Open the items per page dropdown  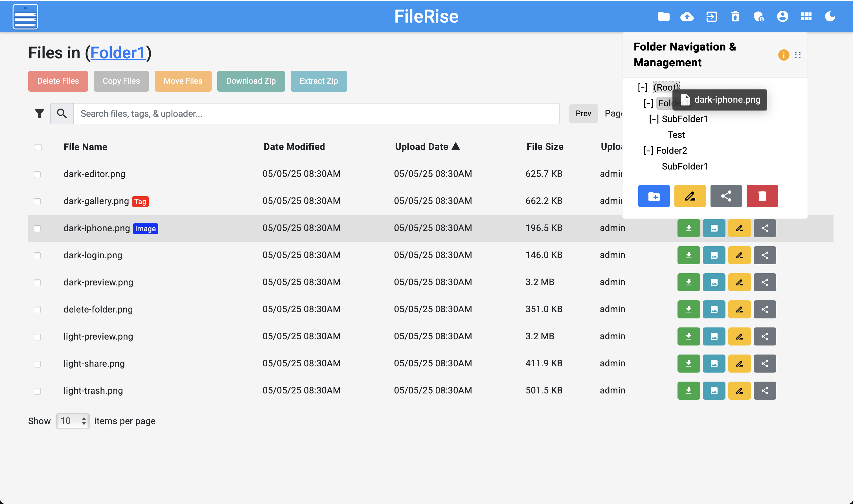pos(72,421)
